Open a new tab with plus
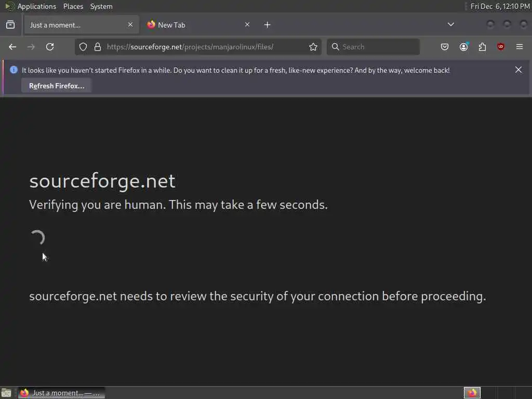This screenshot has height=399, width=532. (268, 25)
